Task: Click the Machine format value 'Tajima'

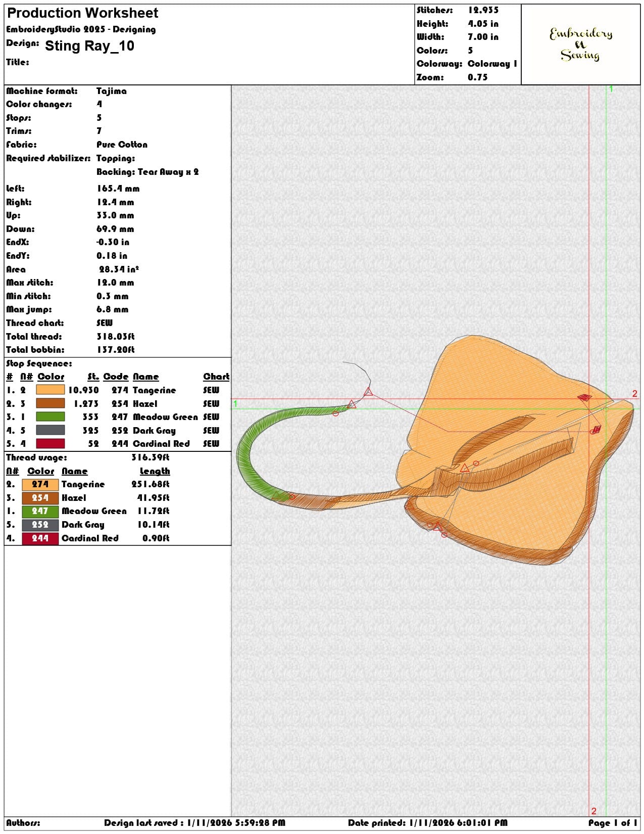Action: pos(112,91)
